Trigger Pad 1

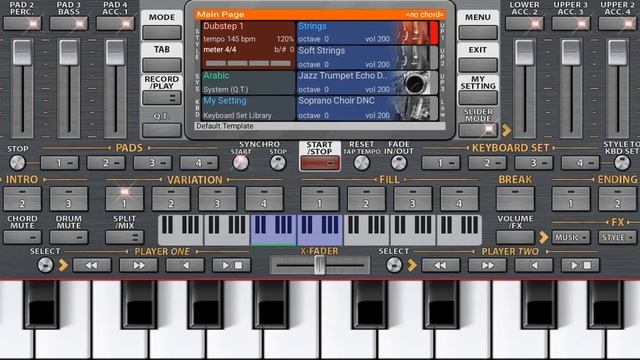(x=60, y=163)
